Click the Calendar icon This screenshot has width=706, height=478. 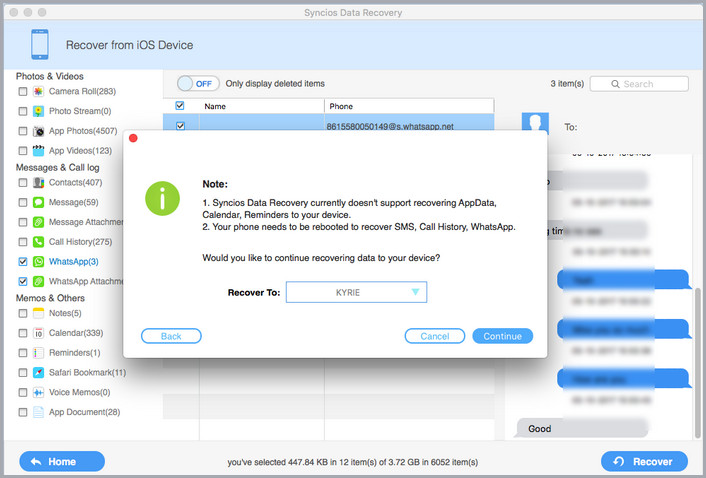[x=38, y=333]
